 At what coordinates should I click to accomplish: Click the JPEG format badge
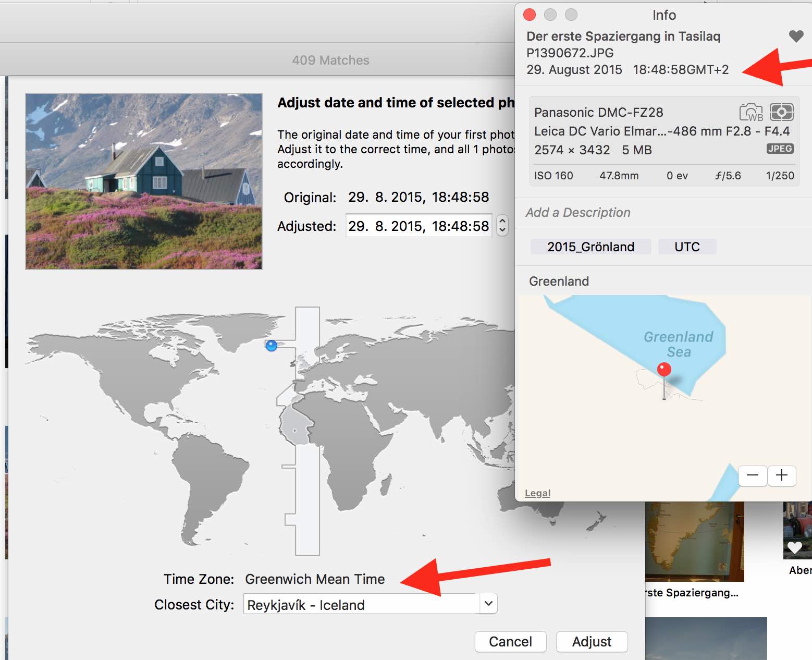pyautogui.click(x=780, y=149)
